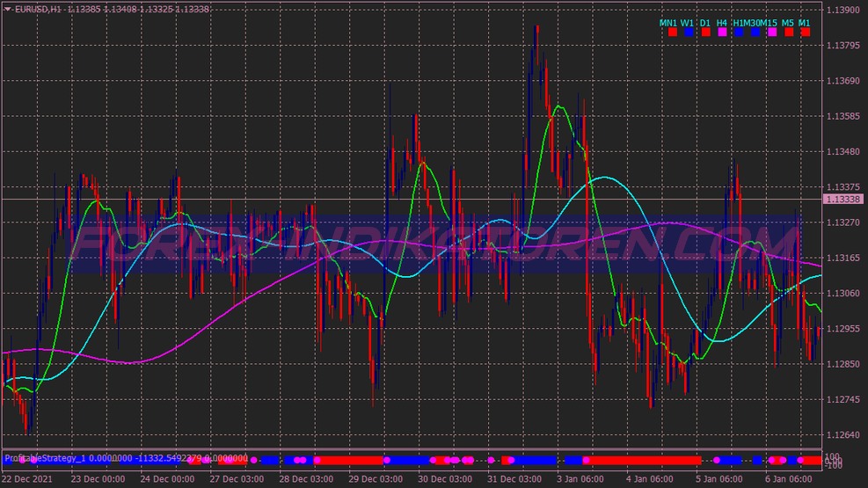868x488 pixels.
Task: Click the red square under D1
Action: tap(706, 32)
